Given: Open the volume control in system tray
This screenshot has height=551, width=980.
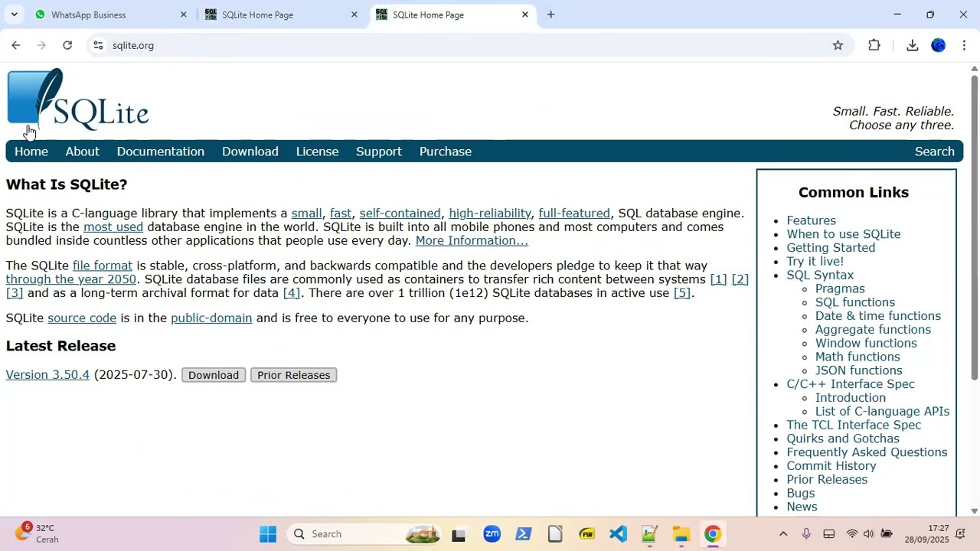Looking at the screenshot, I should pyautogui.click(x=868, y=534).
